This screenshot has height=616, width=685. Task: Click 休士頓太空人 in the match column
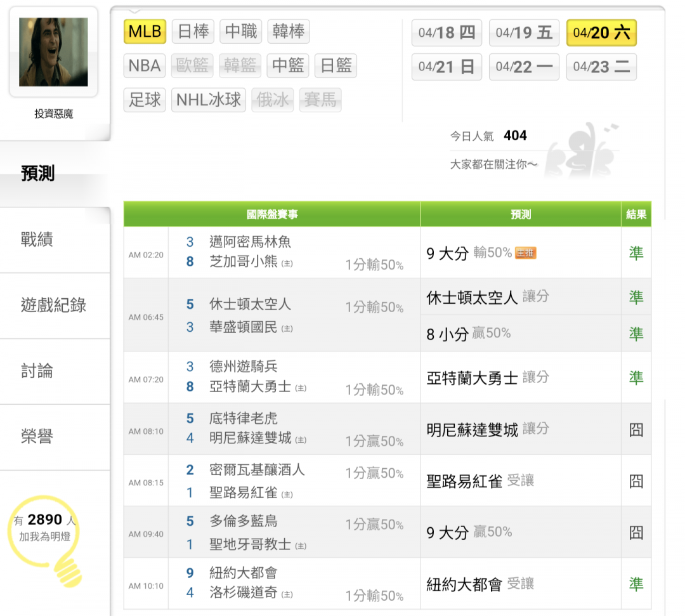[x=250, y=304]
